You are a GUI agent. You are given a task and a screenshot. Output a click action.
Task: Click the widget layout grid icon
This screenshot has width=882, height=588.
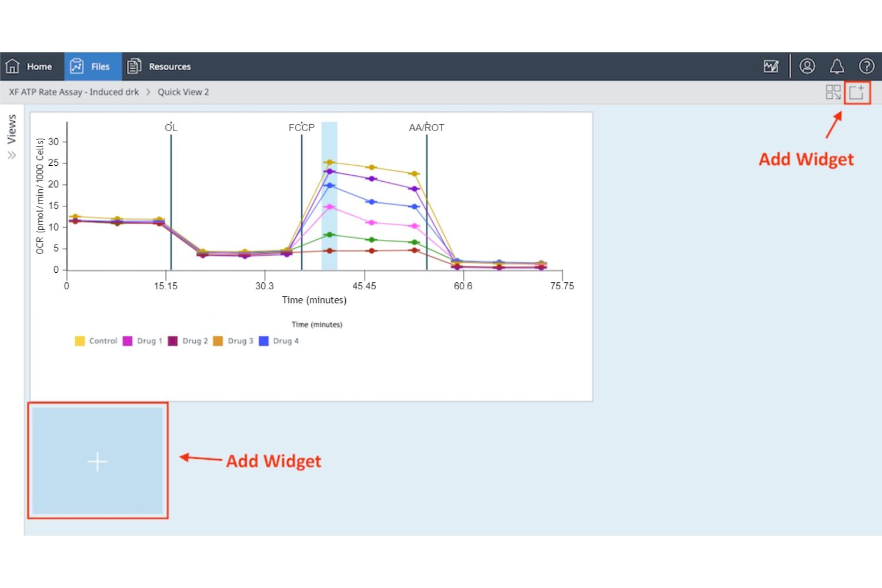[833, 92]
